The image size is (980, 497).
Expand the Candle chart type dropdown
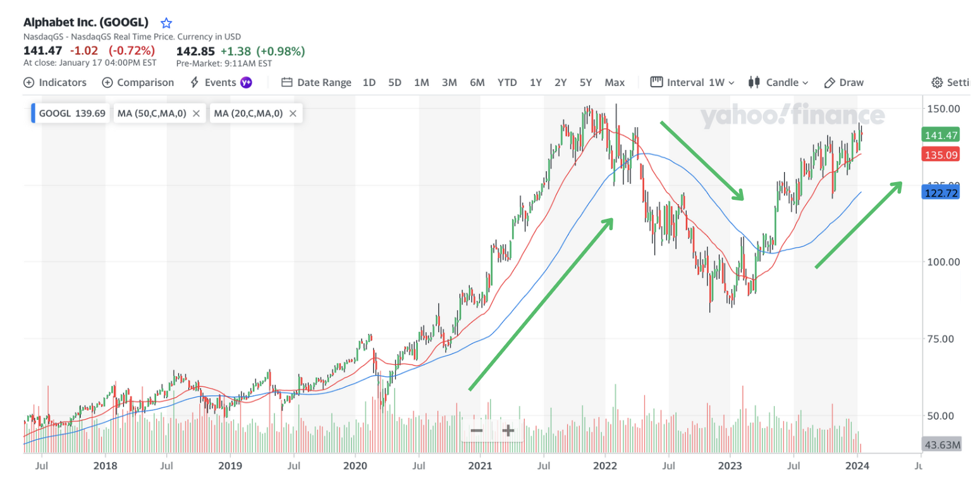tap(778, 82)
